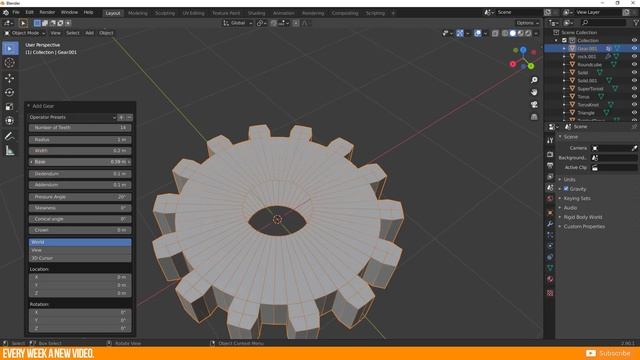Switch perspective/orthographic with grid icon
The image size is (640, 360).
click(534, 117)
